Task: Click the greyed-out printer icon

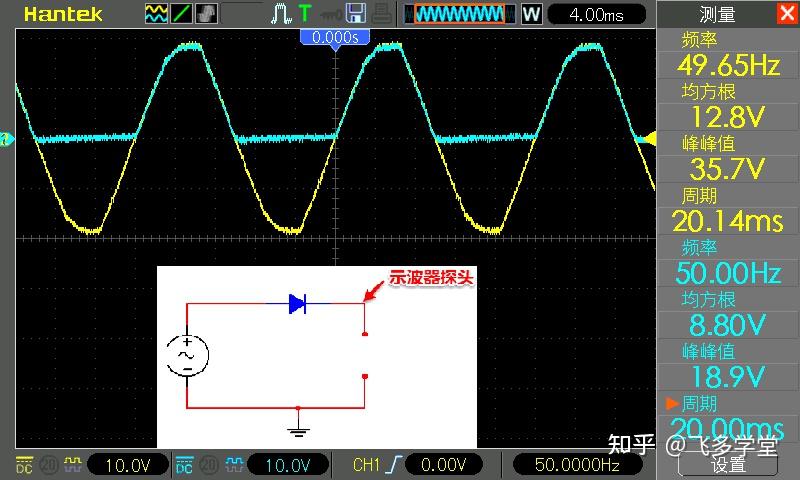Action: 382,14
